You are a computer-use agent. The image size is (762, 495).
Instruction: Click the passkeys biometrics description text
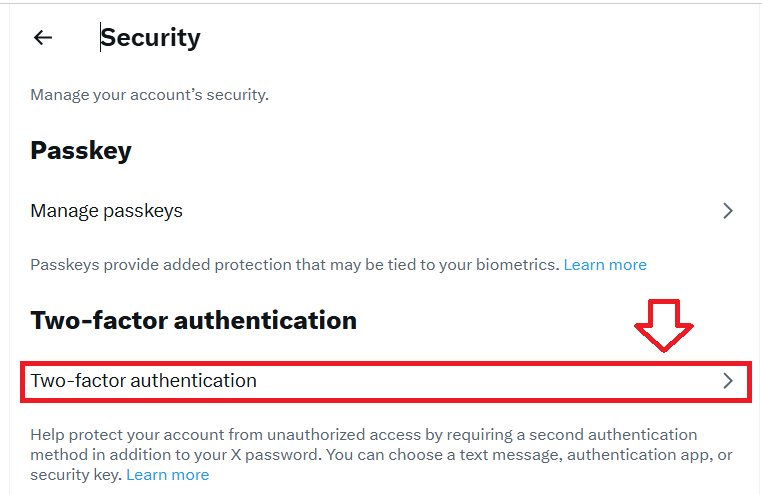point(294,265)
